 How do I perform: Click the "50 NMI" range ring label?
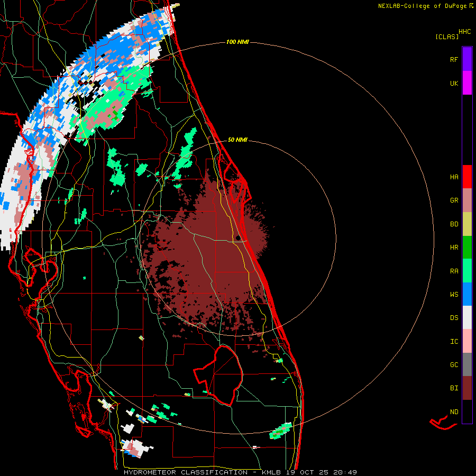(x=237, y=140)
